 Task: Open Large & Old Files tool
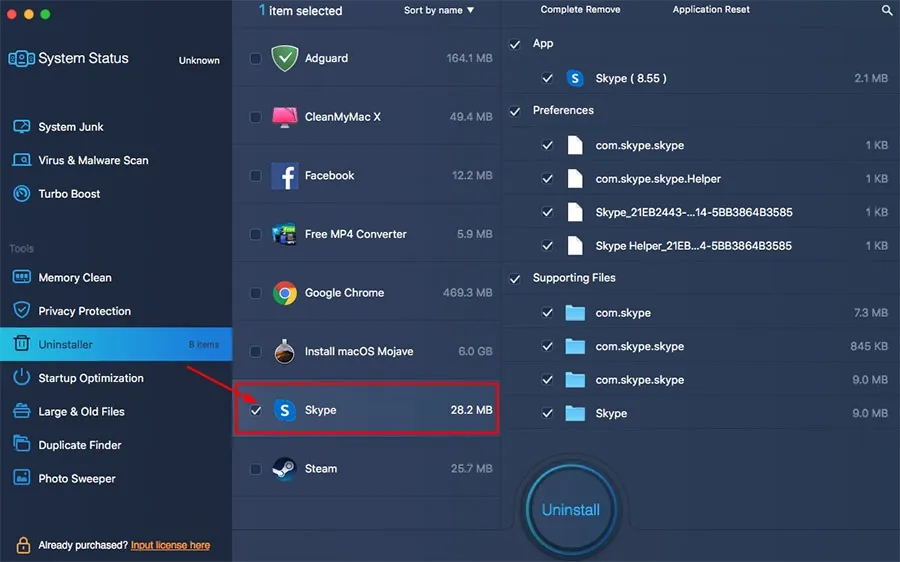click(x=81, y=412)
